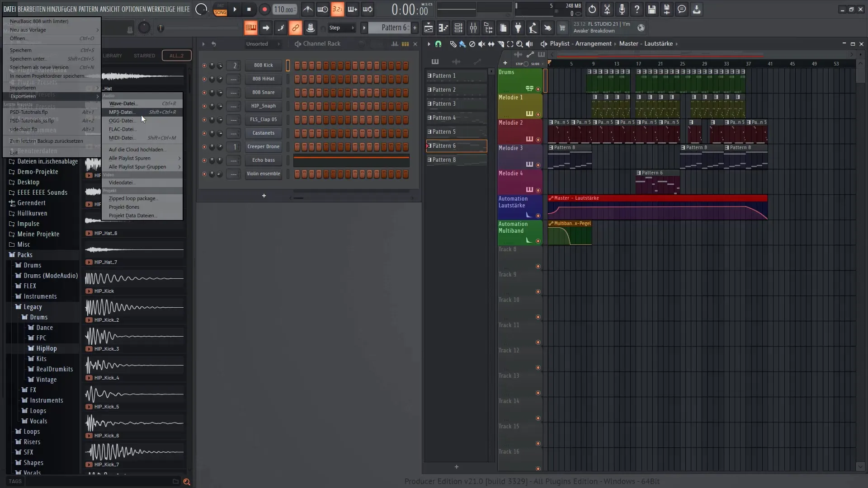Toggle the metronome icon in transport
The width and height of the screenshot is (868, 488).
click(308, 9)
